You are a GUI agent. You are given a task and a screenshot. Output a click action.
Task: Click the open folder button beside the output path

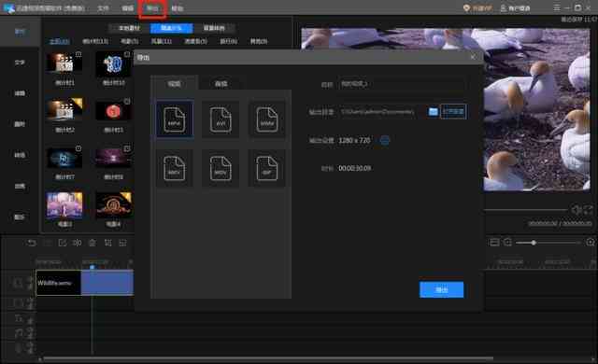point(453,112)
